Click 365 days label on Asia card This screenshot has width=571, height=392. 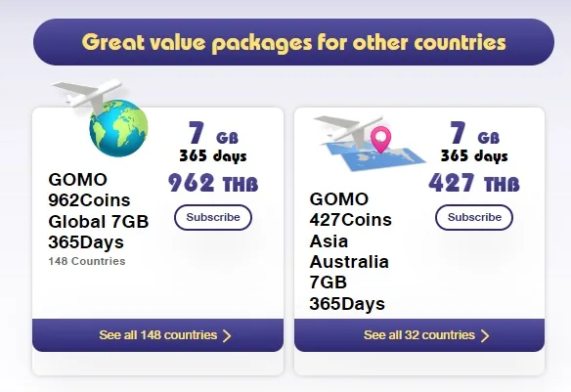click(474, 156)
